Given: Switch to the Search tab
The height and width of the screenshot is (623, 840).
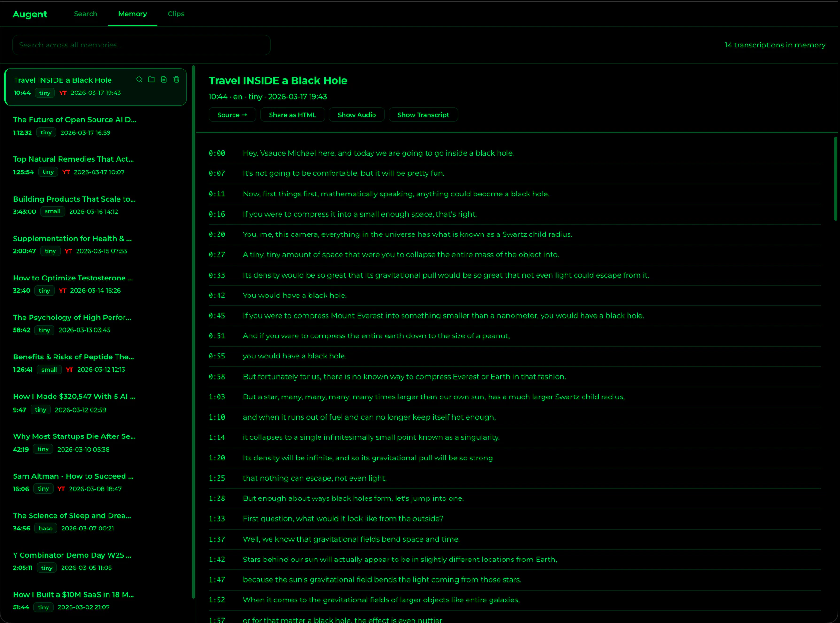Looking at the screenshot, I should click(86, 14).
